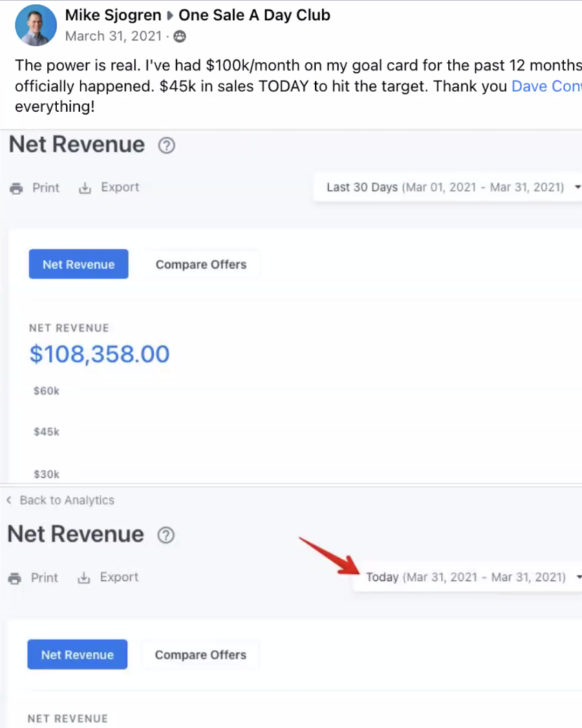Click the Export label in the upper report
The height and width of the screenshot is (728, 582).
coord(120,187)
